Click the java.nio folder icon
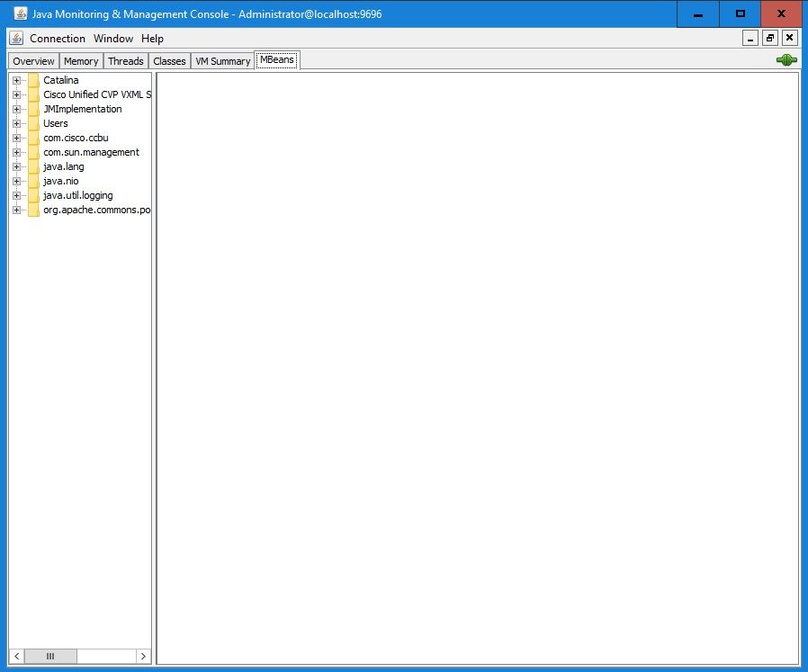 (x=33, y=181)
